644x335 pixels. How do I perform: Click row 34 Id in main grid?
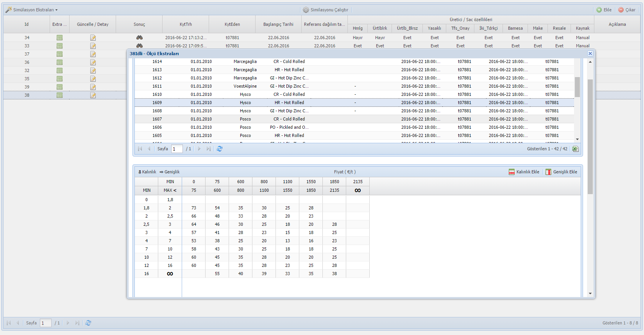pos(27,38)
